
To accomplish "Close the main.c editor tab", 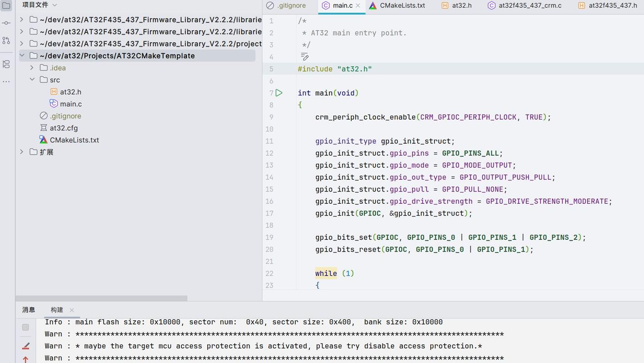I will click(358, 5).
